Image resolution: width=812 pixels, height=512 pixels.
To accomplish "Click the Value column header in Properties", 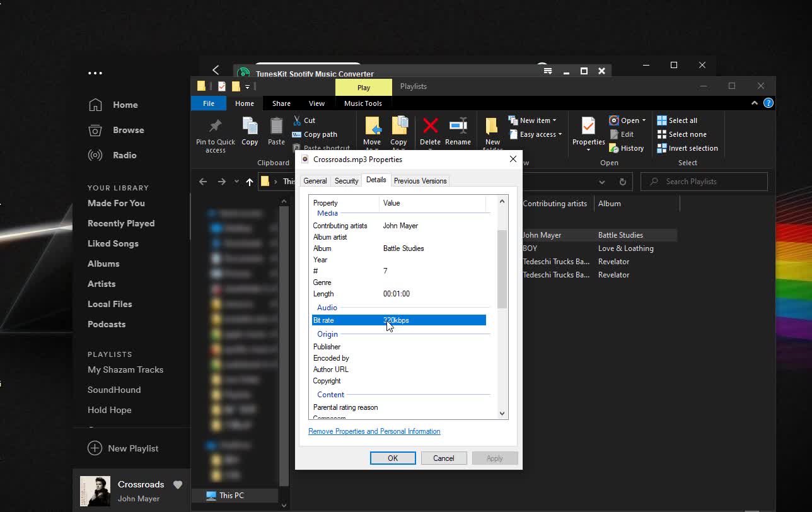I will tap(432, 203).
